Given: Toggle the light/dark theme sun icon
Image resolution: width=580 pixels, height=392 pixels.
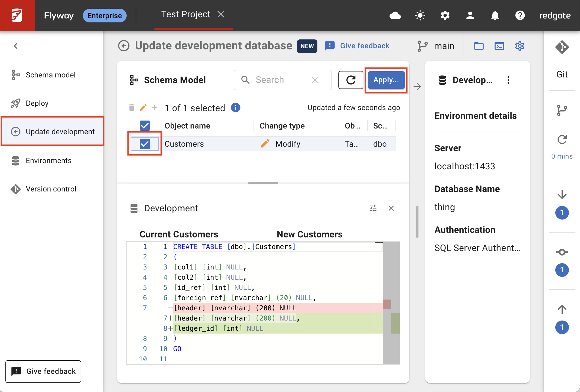Looking at the screenshot, I should 420,15.
